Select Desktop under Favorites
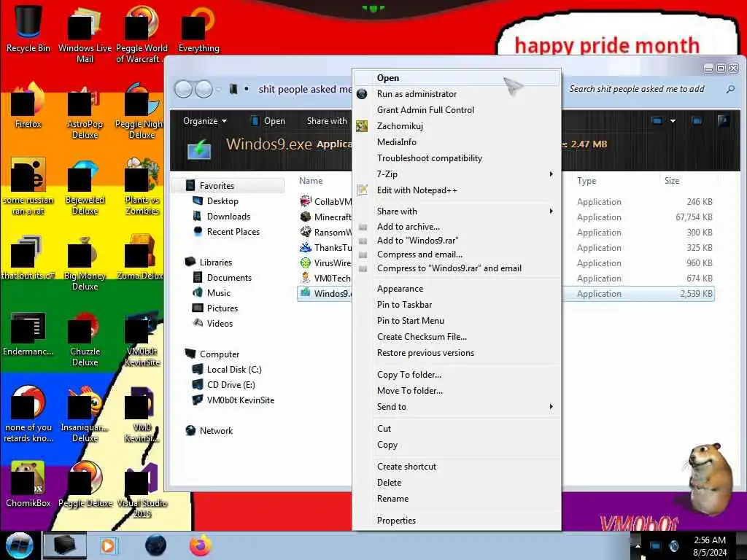 pos(222,201)
